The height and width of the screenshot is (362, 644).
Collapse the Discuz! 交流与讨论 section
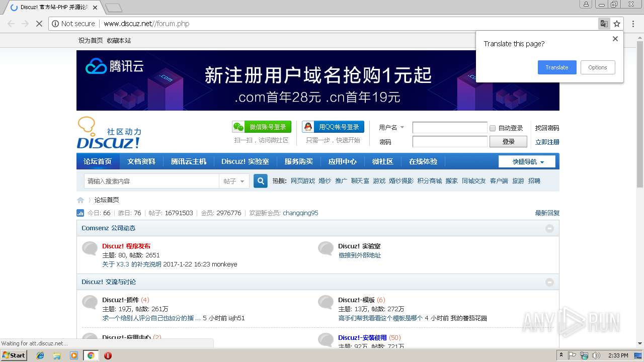pos(549,282)
